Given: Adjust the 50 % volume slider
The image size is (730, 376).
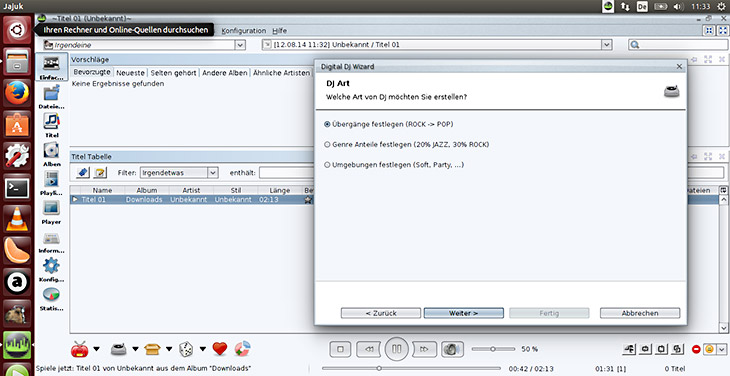Looking at the screenshot, I should tap(493, 349).
